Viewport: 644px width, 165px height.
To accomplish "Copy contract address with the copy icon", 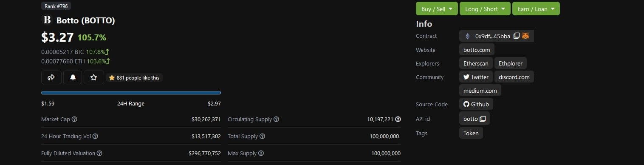I will [x=517, y=36].
